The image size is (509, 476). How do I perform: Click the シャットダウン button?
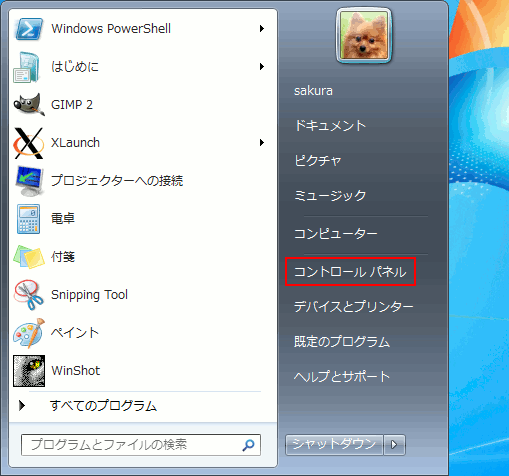pyautogui.click(x=334, y=445)
